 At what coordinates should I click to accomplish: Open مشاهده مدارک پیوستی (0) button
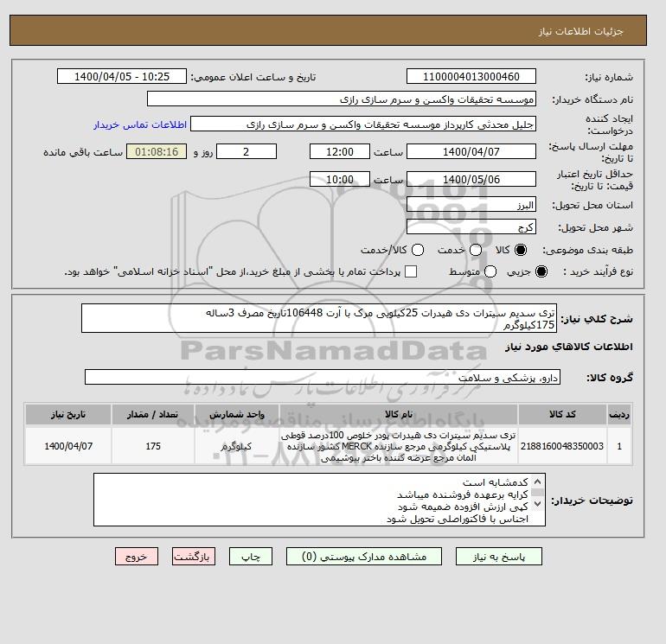point(364,557)
